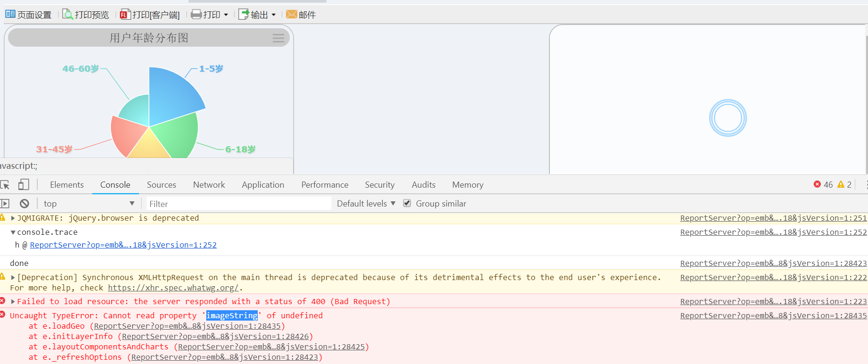This screenshot has width=868, height=364.
Task: Open the chart hamburger menu icon
Action: tap(278, 38)
